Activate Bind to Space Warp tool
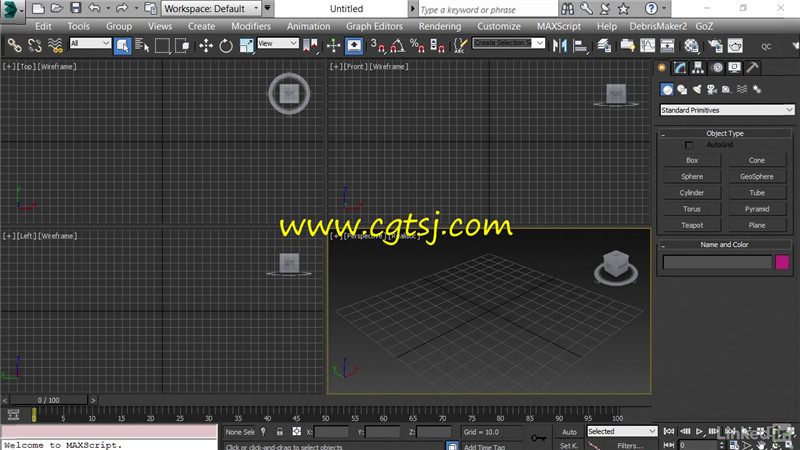This screenshot has height=450, width=800. click(x=55, y=46)
